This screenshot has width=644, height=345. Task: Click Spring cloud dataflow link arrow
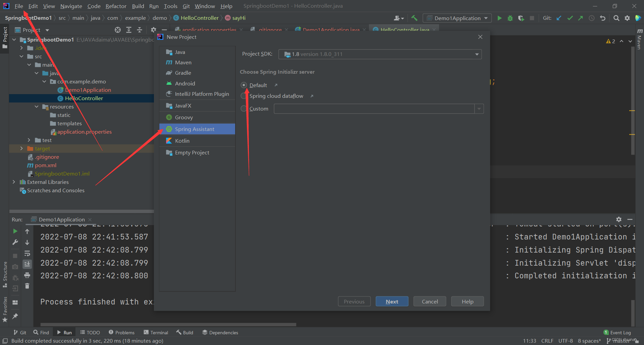tap(312, 96)
